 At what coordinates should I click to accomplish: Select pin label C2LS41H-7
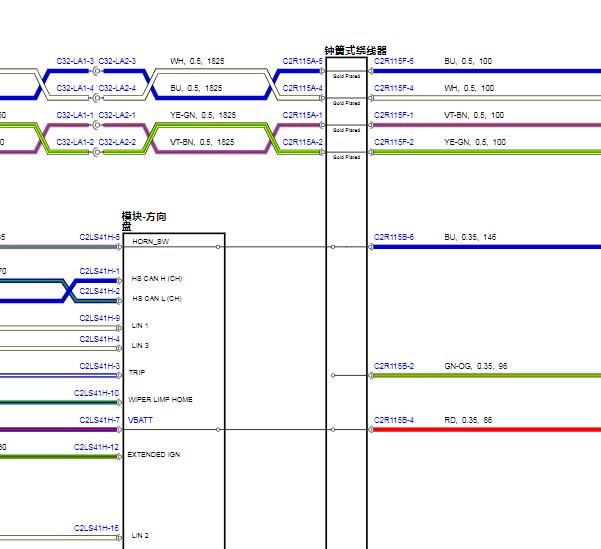(100, 420)
